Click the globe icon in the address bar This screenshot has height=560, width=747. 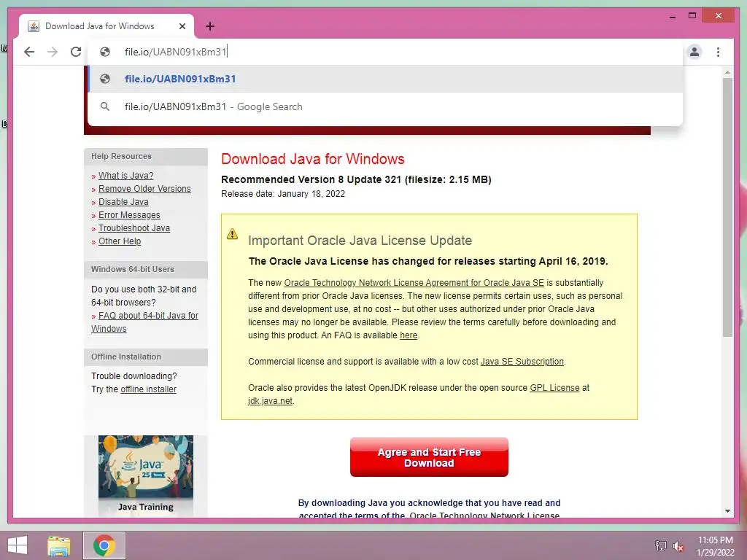click(105, 52)
